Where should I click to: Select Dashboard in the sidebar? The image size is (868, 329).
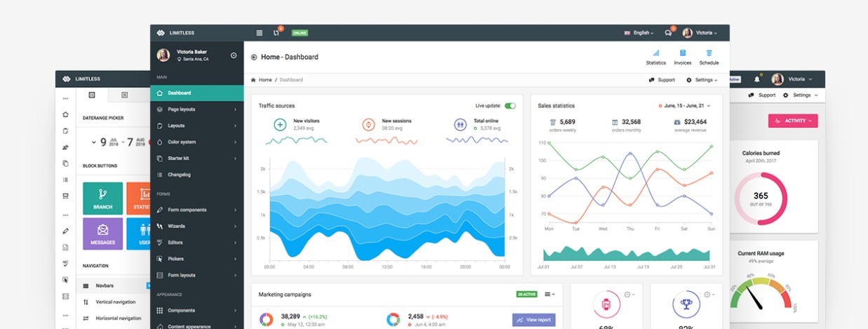[x=197, y=93]
